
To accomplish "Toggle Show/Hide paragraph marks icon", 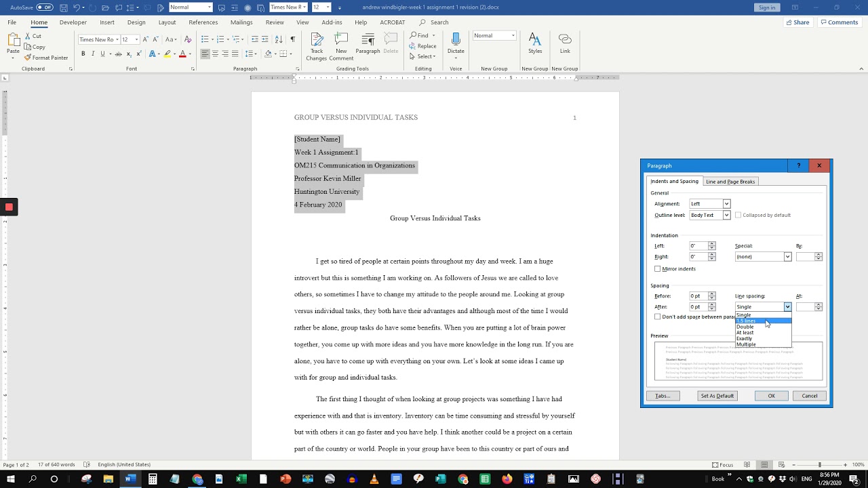I will tap(292, 39).
